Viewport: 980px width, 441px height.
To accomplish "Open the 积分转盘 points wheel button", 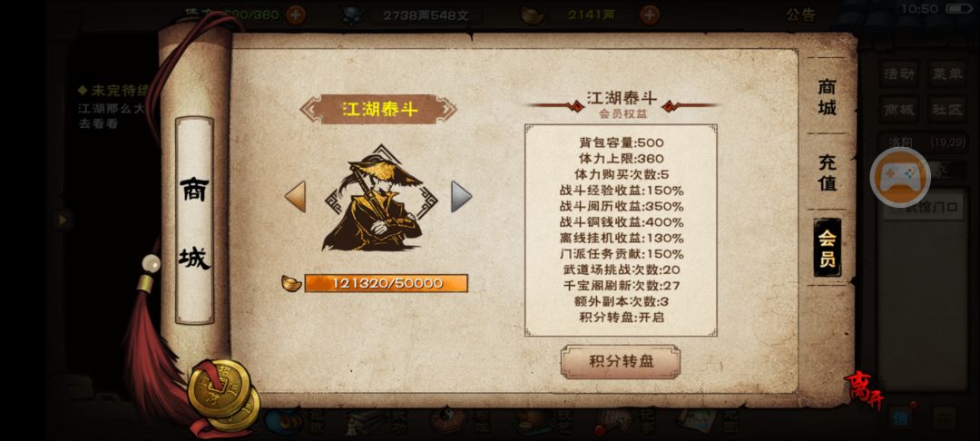I will coord(620,362).
